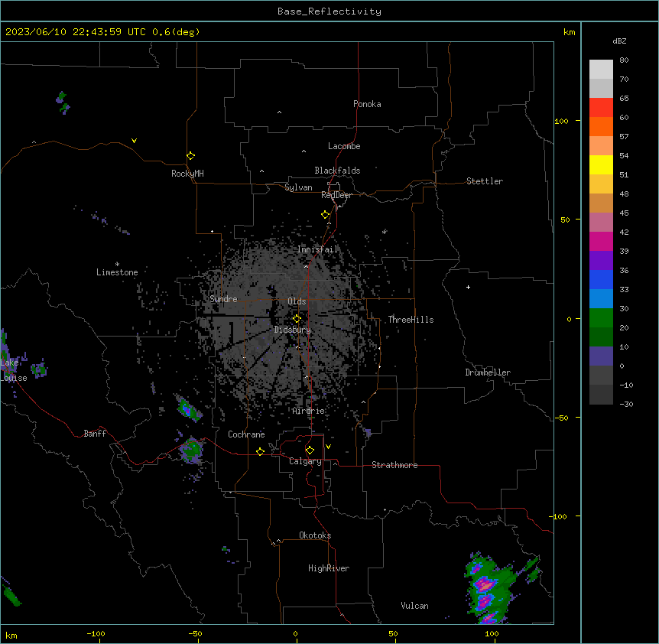Click the HighRiver label
The height and width of the screenshot is (644, 659).
click(329, 568)
